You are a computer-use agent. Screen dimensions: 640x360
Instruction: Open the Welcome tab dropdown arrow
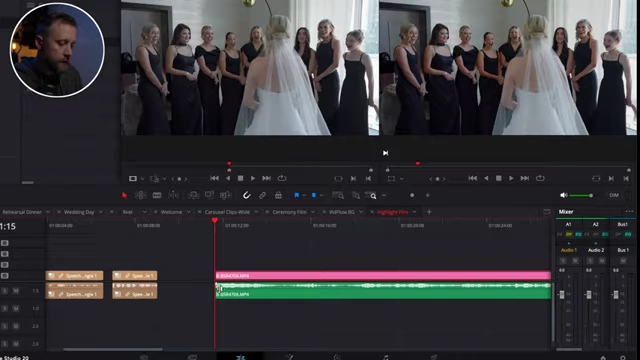[x=188, y=212]
